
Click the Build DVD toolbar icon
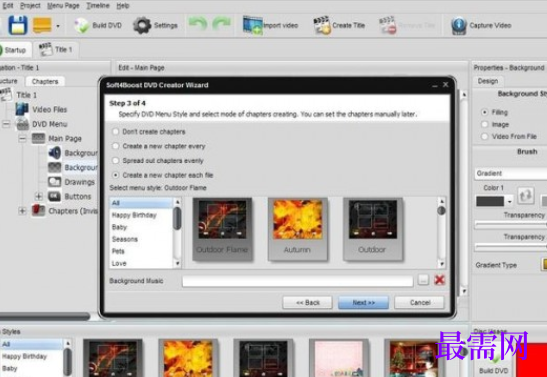point(82,25)
